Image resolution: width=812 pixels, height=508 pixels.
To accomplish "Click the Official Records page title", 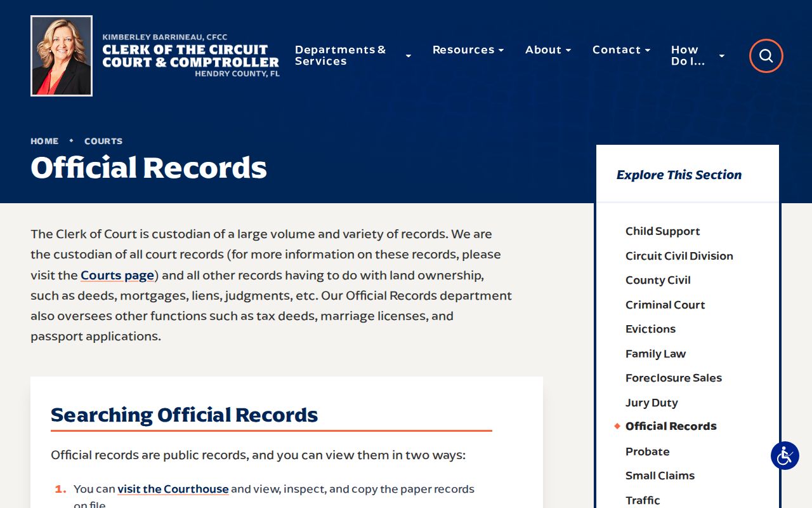I will tap(148, 168).
